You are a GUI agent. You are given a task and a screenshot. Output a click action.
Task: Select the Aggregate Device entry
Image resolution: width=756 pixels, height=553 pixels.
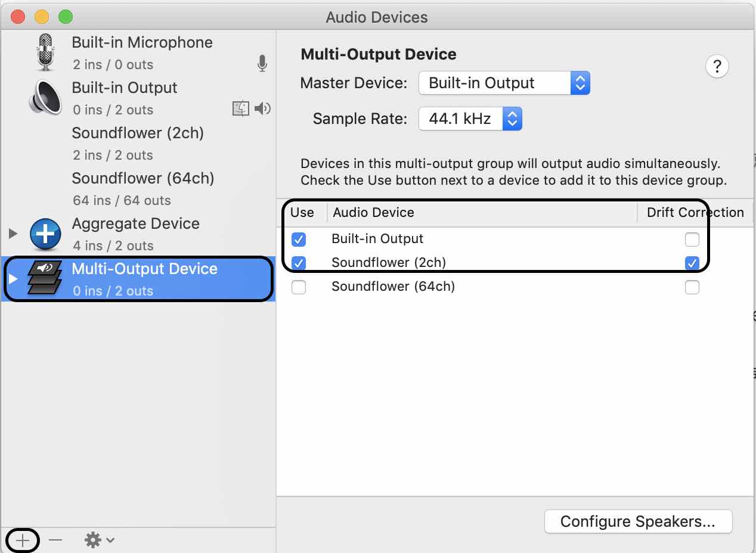pos(138,234)
